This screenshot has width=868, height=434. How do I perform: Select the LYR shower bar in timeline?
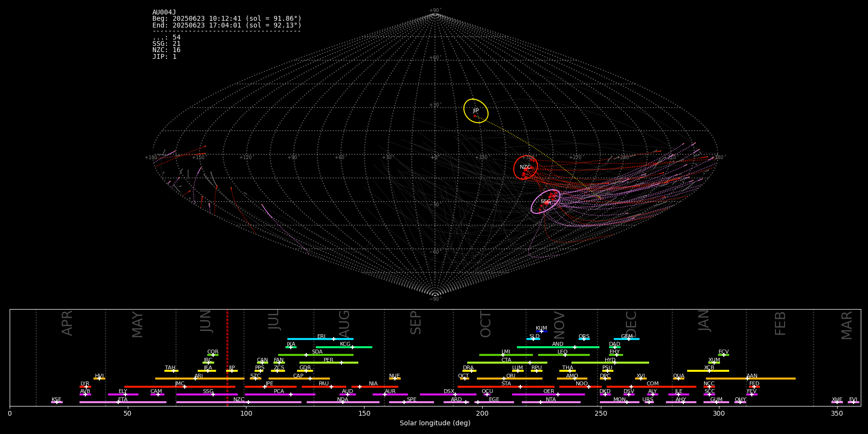[x=85, y=387]
